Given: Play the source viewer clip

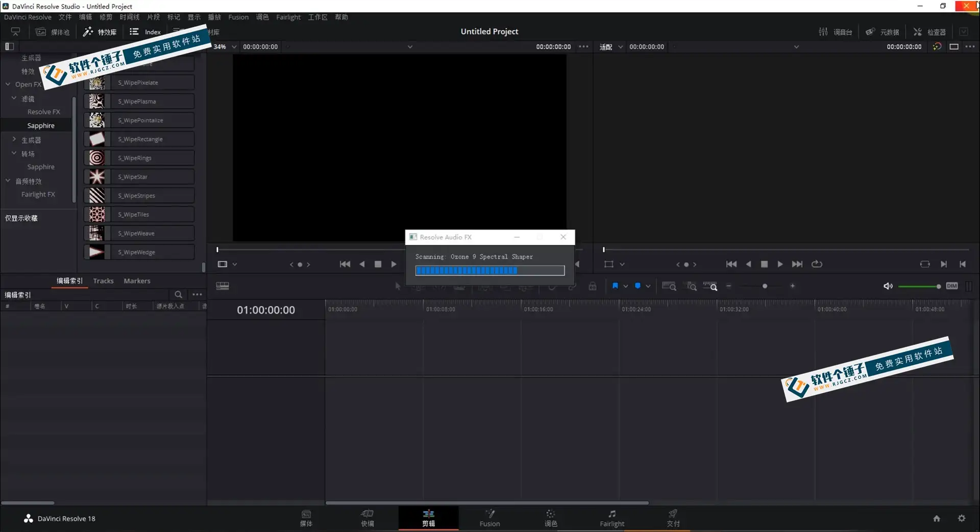Looking at the screenshot, I should [394, 264].
